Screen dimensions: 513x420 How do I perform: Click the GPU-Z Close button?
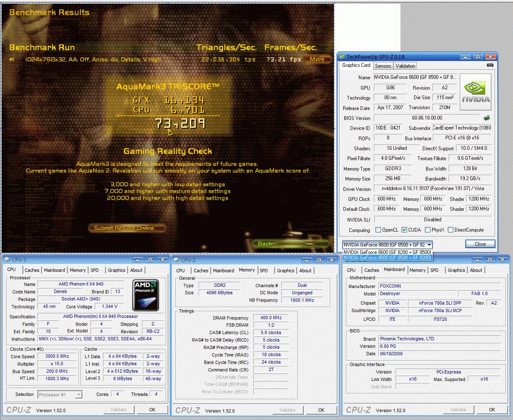[480, 244]
